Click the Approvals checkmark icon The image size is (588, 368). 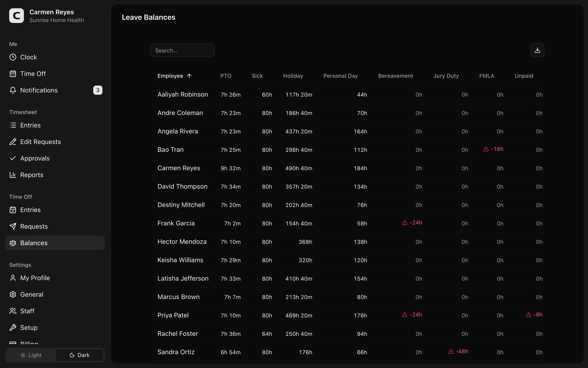tap(13, 158)
